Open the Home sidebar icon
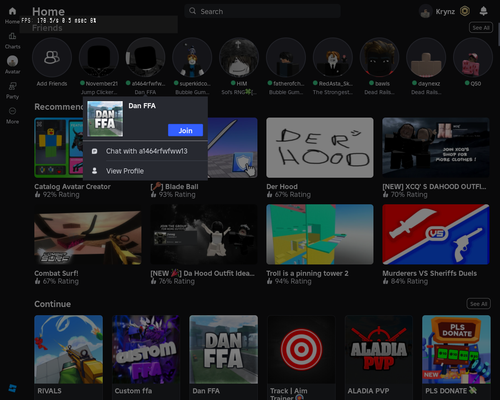This screenshot has width=500, height=400. click(12, 11)
